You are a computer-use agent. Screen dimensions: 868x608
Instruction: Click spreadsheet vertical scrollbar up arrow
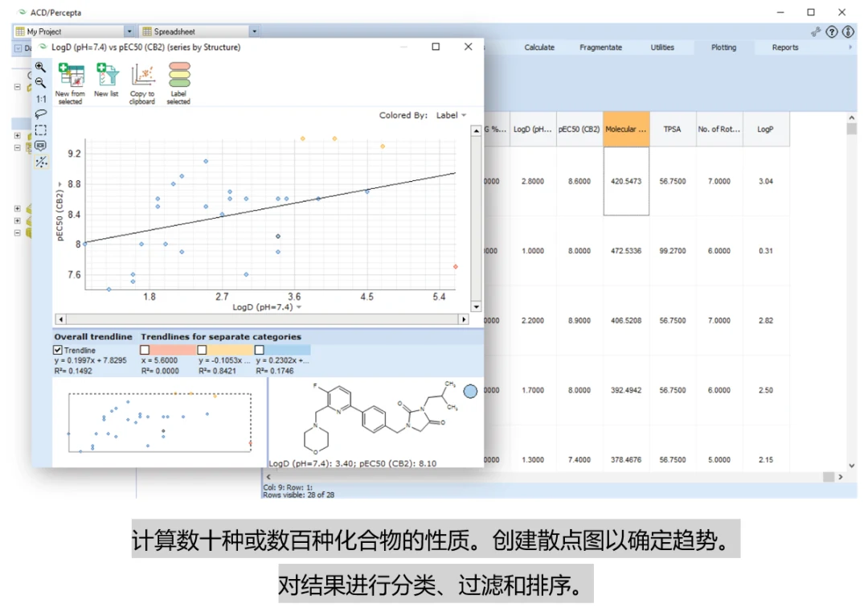click(x=851, y=117)
